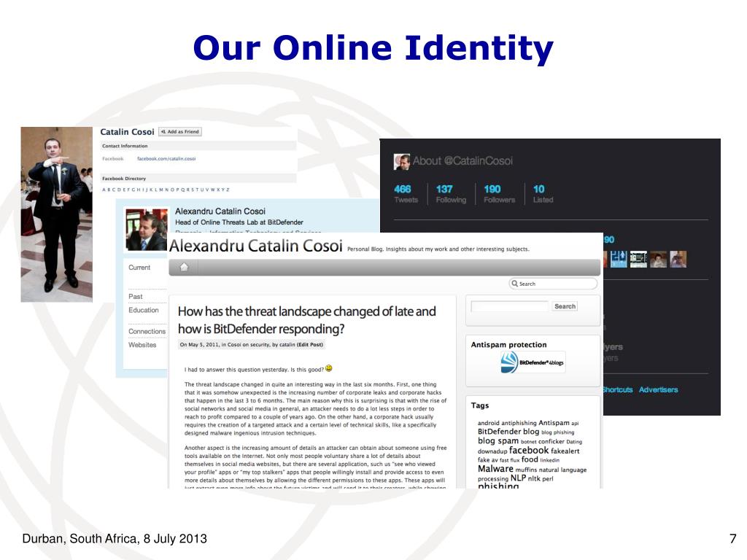Click the Alexandru Catalin Cosoi LinkedIn name

(220, 211)
